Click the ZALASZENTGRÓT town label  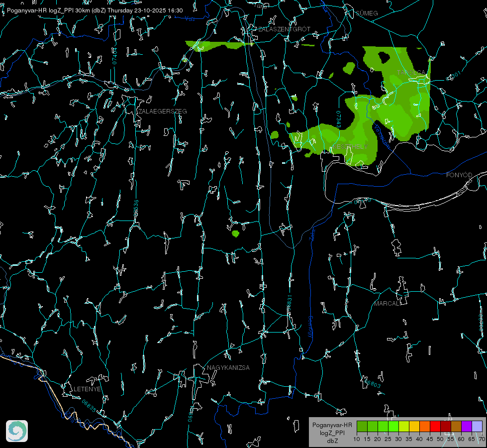click(x=284, y=29)
